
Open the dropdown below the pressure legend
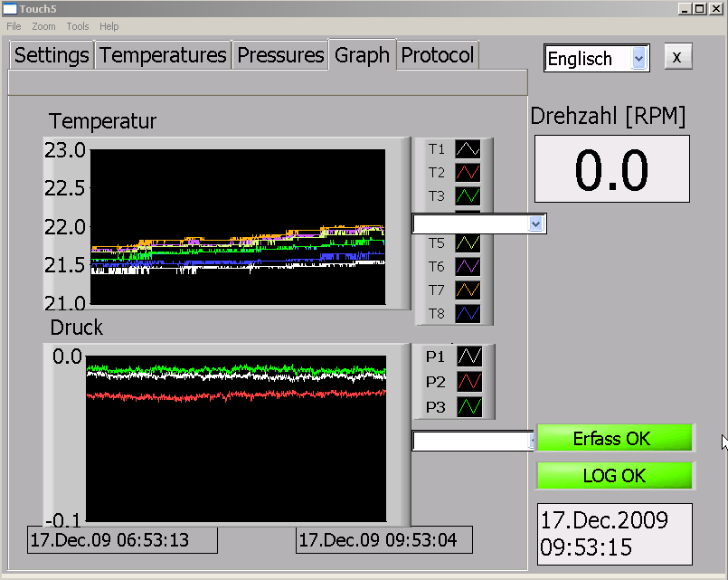coord(532,441)
